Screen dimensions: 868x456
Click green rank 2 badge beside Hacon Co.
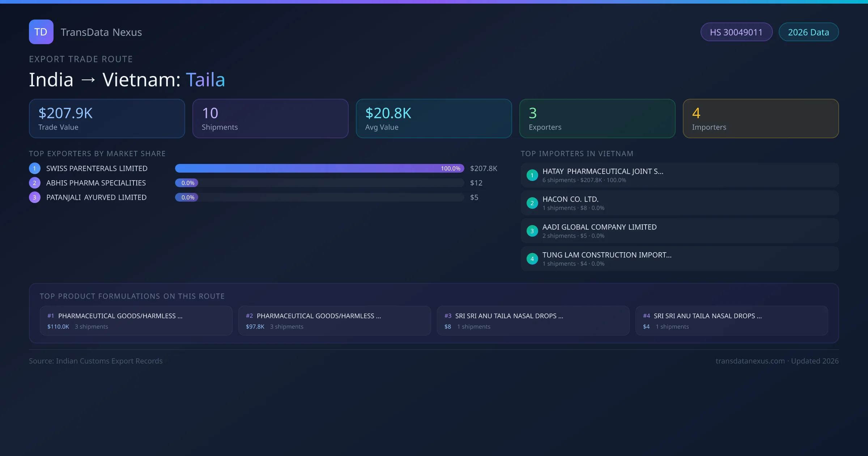[532, 203]
